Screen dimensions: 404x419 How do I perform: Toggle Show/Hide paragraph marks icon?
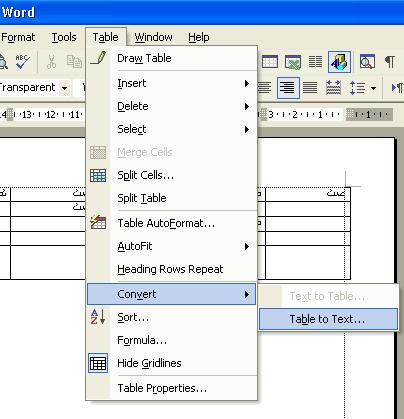coord(390,62)
